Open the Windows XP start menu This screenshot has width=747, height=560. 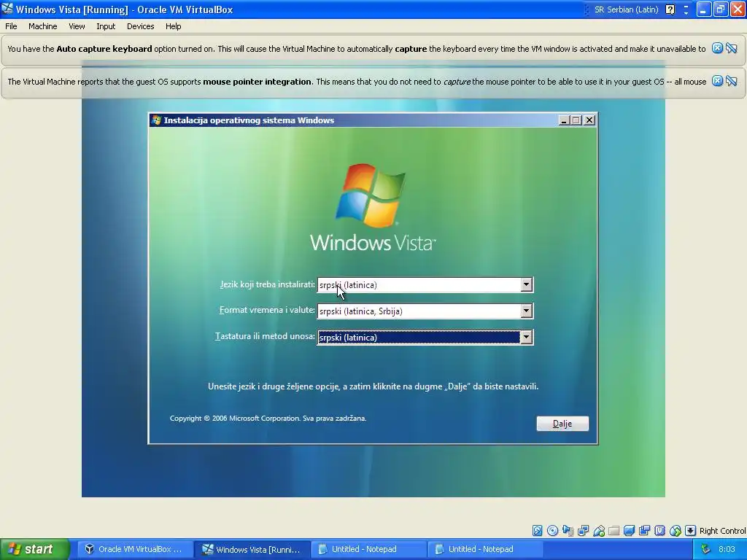tap(35, 549)
